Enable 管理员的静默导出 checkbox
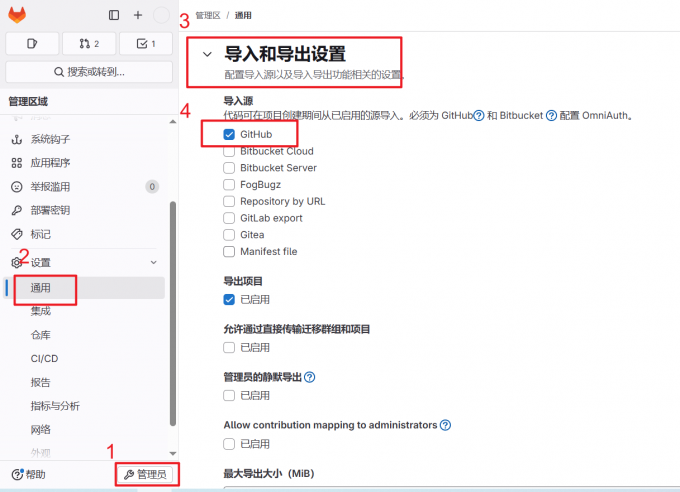The width and height of the screenshot is (680, 492). point(229,396)
